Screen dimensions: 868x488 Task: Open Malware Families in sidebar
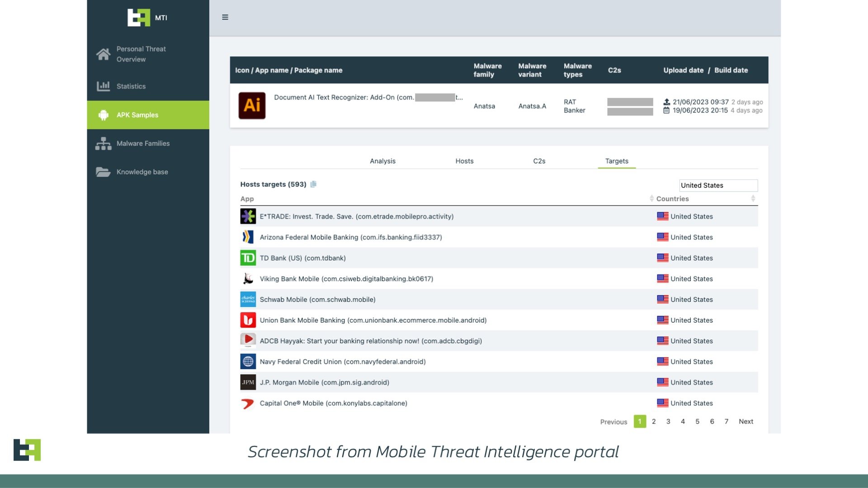[148, 143]
